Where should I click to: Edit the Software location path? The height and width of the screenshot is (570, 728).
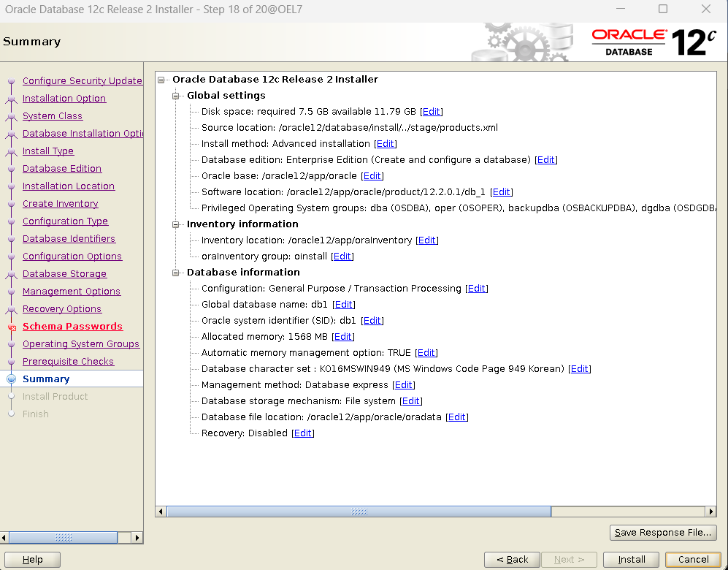click(x=502, y=192)
